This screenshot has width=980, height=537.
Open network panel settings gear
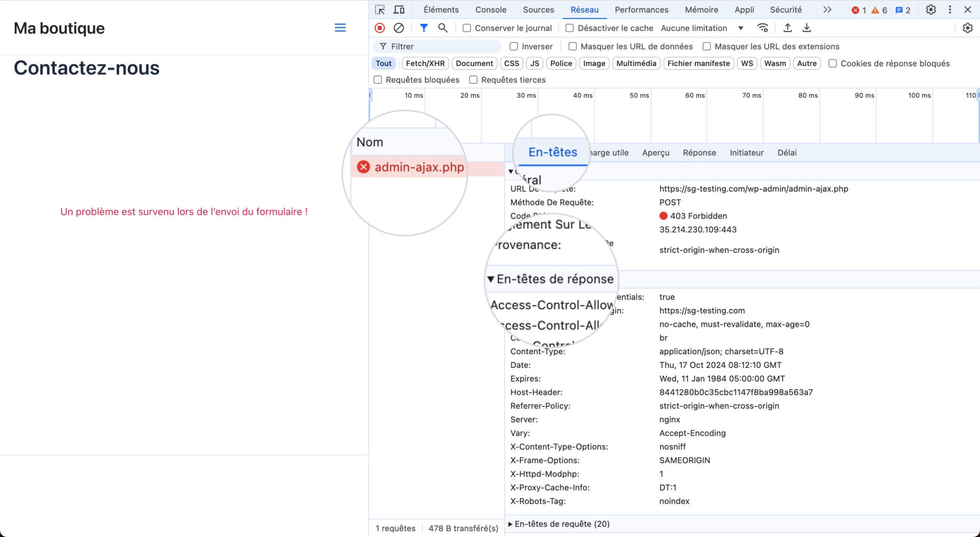pyautogui.click(x=967, y=28)
